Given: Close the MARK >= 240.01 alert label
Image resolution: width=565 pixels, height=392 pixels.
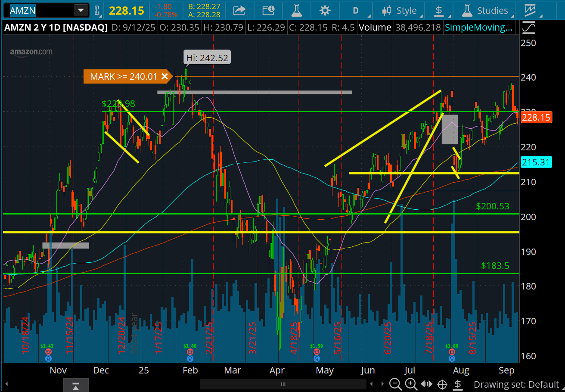Looking at the screenshot, I should point(164,77).
